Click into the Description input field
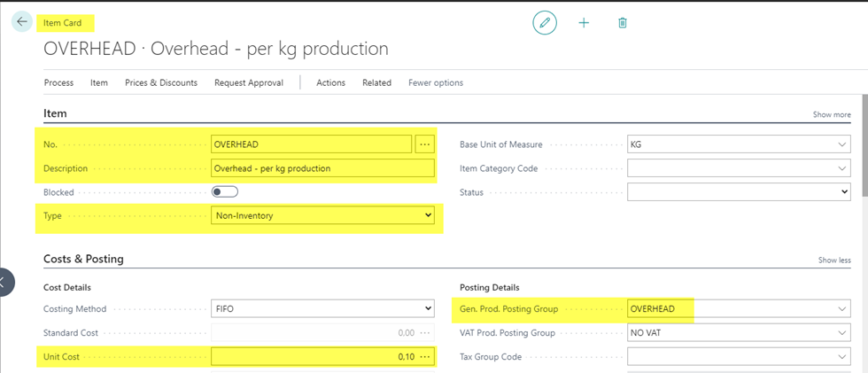The image size is (868, 373). pyautogui.click(x=323, y=167)
